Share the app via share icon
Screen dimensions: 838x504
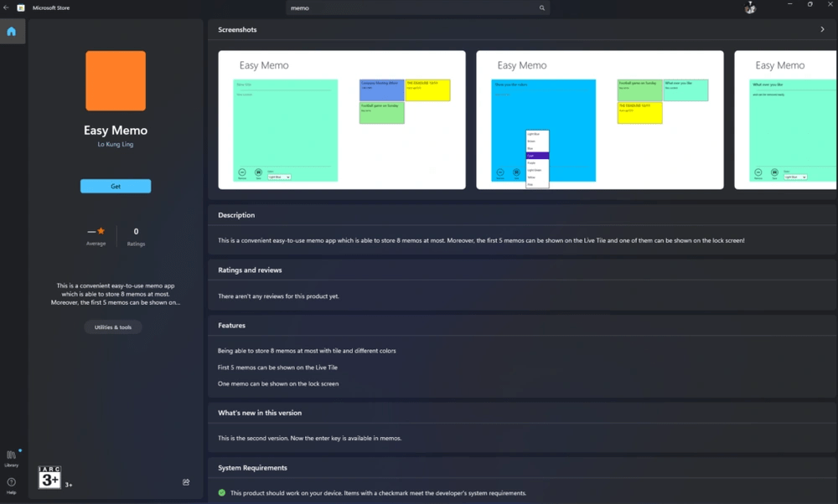coord(186,482)
